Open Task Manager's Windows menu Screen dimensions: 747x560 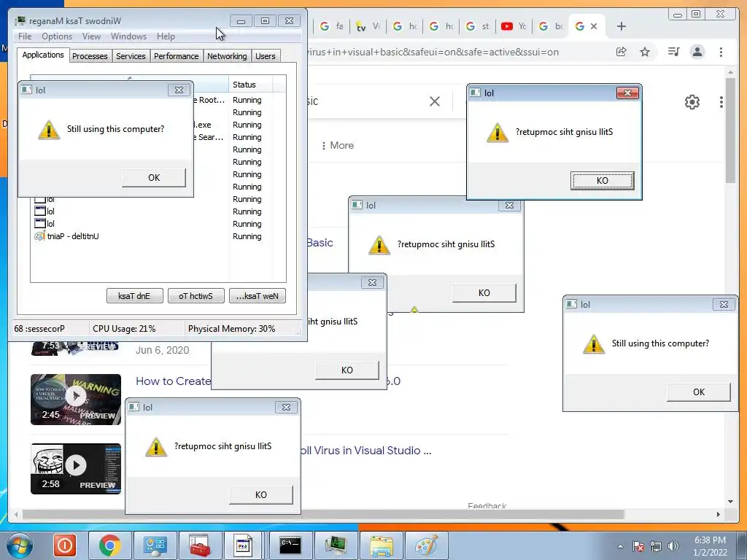click(x=128, y=36)
